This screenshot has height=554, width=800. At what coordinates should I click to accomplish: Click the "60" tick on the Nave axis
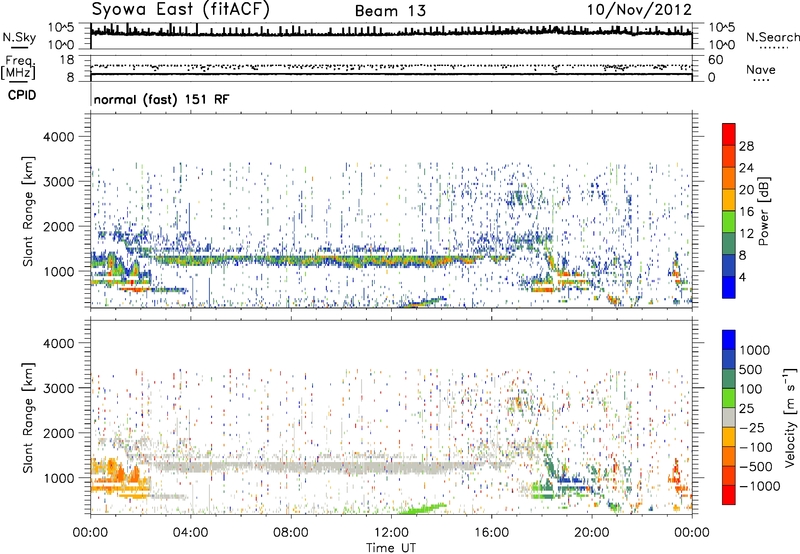[715, 60]
